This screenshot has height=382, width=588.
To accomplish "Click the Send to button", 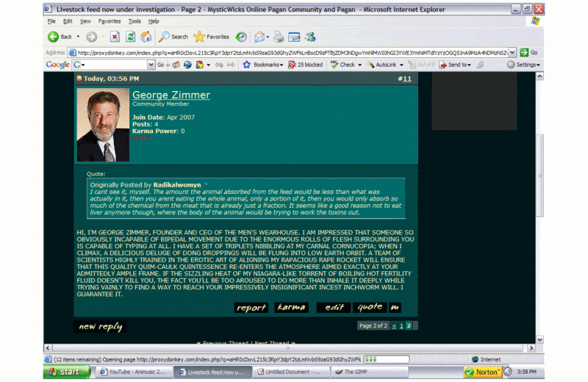I will click(x=455, y=65).
